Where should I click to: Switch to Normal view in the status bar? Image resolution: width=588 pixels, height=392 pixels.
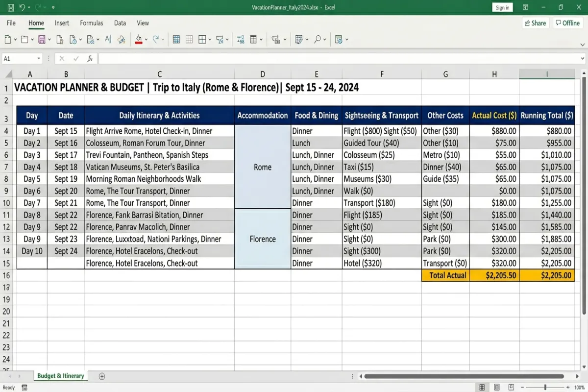[483, 387]
